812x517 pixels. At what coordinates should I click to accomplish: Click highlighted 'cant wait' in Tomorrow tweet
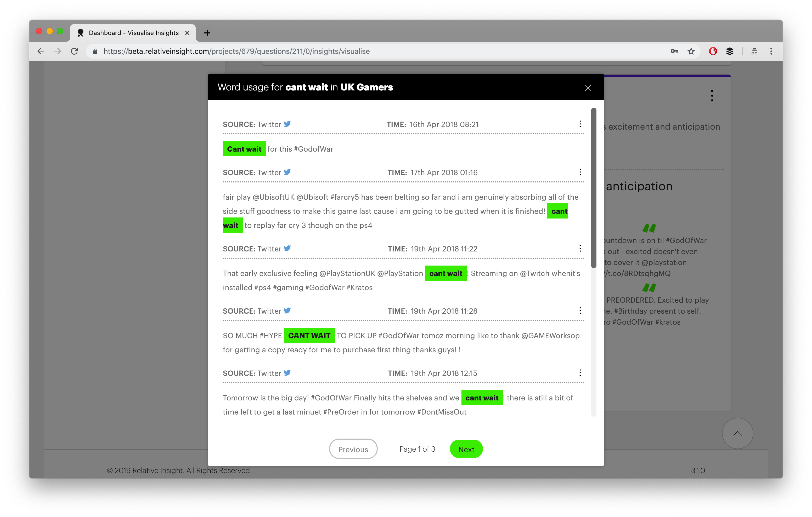(482, 398)
